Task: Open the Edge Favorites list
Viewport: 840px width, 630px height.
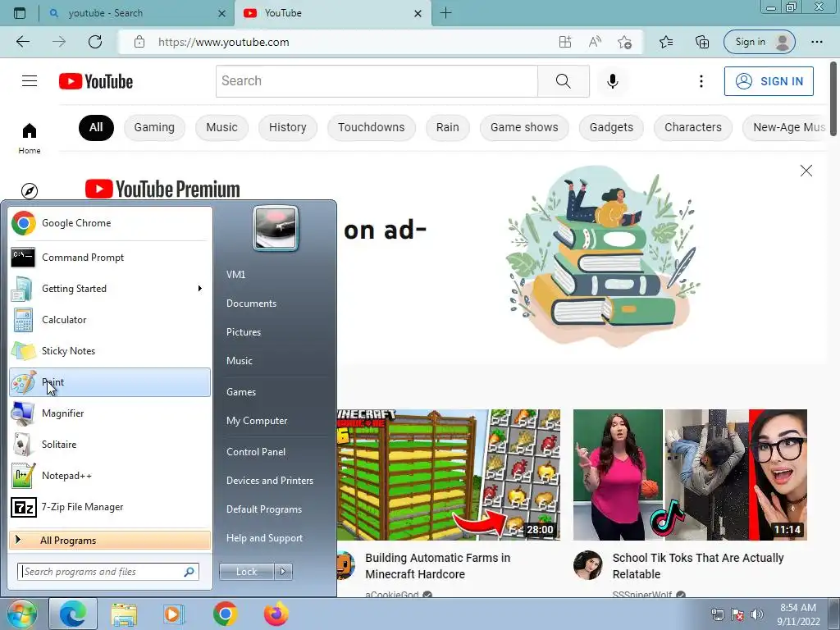Action: click(666, 42)
